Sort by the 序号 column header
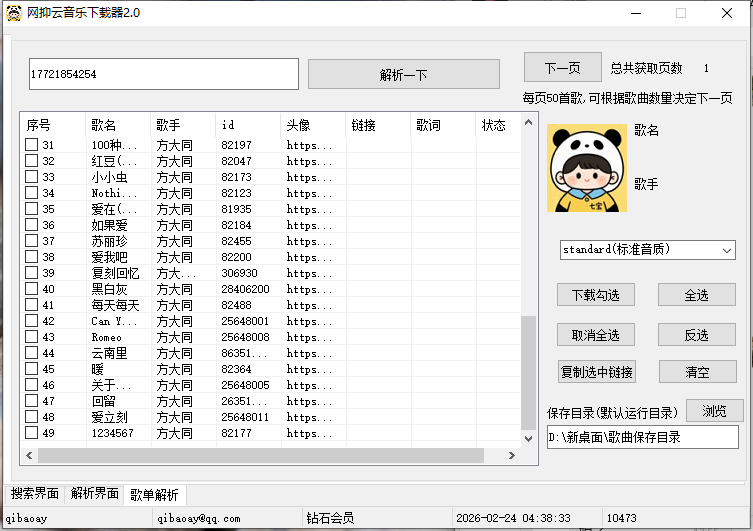Viewport: 753px width, 531px height. tap(53, 125)
